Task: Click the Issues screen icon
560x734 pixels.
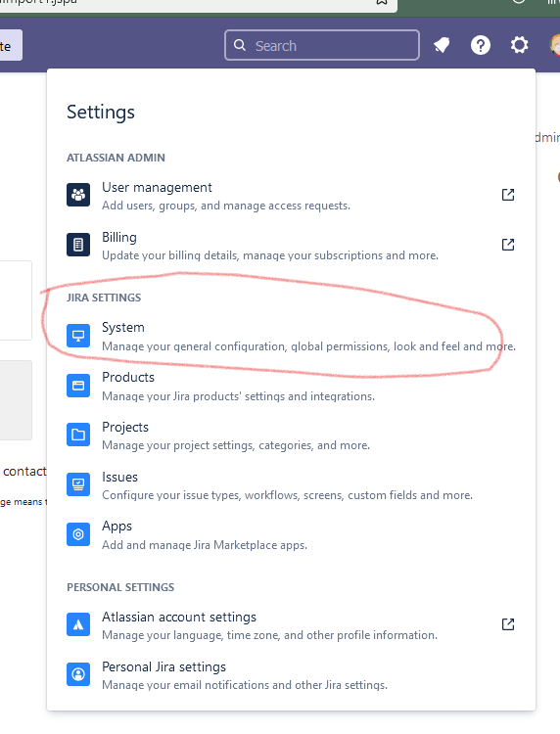Action: (x=78, y=484)
